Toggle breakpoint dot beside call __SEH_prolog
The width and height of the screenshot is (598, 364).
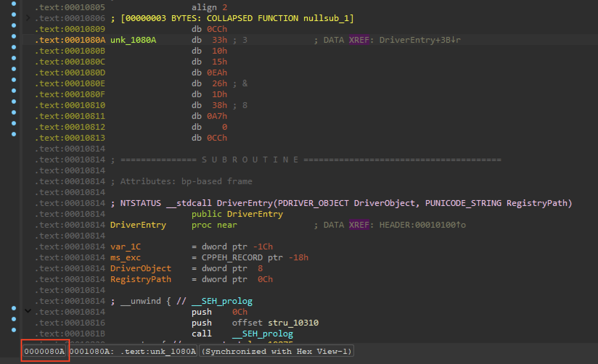[x=14, y=330]
